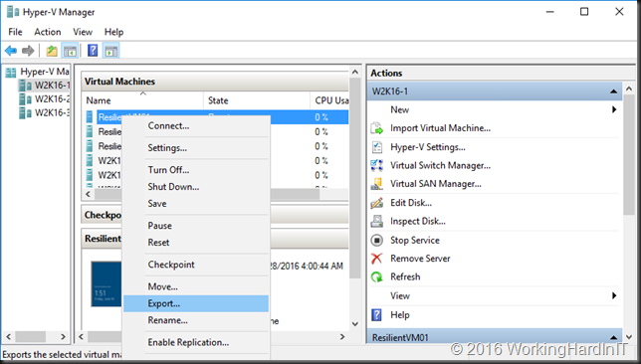Sort by the Name column header
641x364 pixels.
click(x=142, y=100)
